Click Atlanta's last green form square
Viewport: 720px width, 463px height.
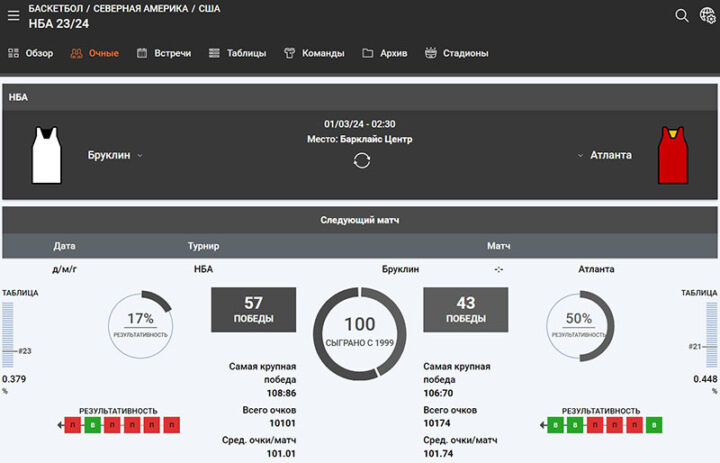pos(653,425)
